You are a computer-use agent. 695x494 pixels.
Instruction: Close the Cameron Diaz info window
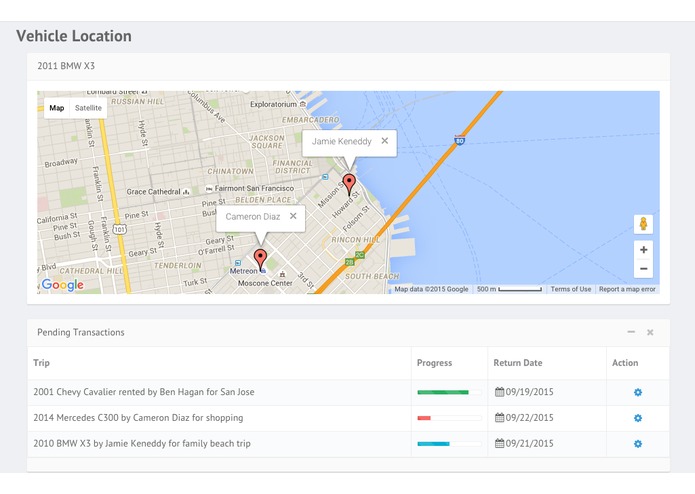(293, 216)
